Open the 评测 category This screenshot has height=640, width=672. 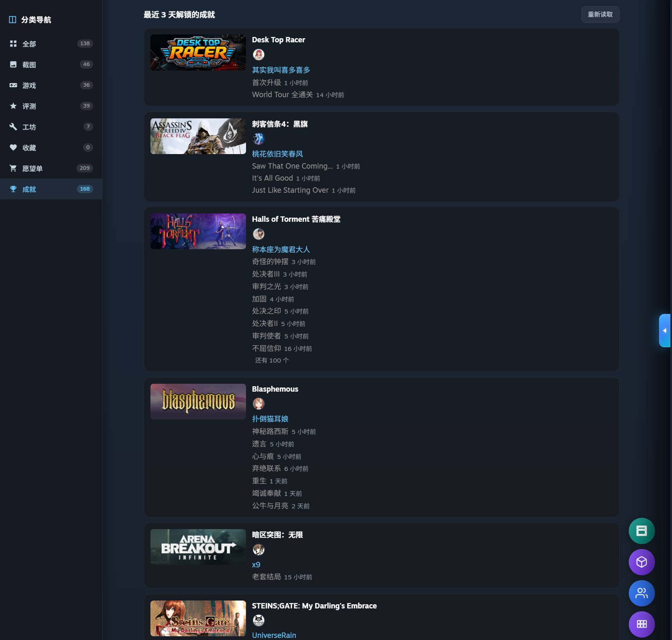51,106
